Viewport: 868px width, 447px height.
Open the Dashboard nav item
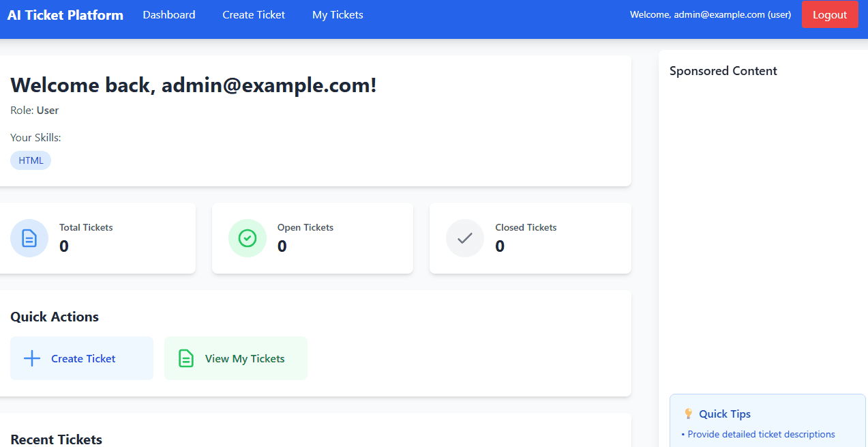(169, 15)
